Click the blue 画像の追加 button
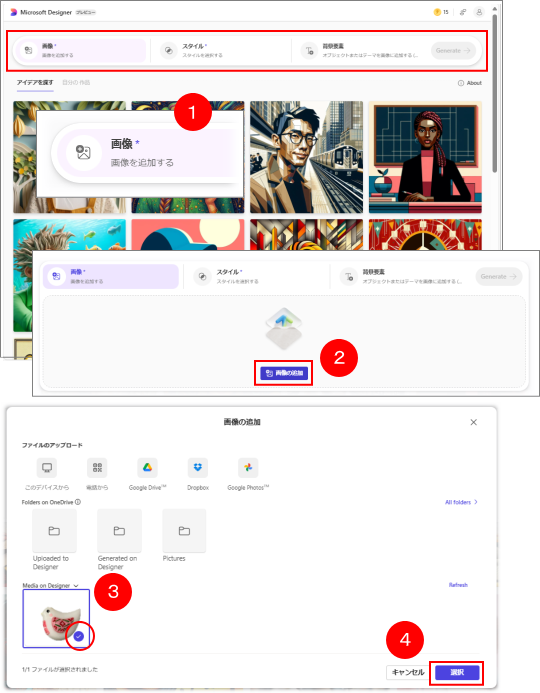 click(284, 373)
